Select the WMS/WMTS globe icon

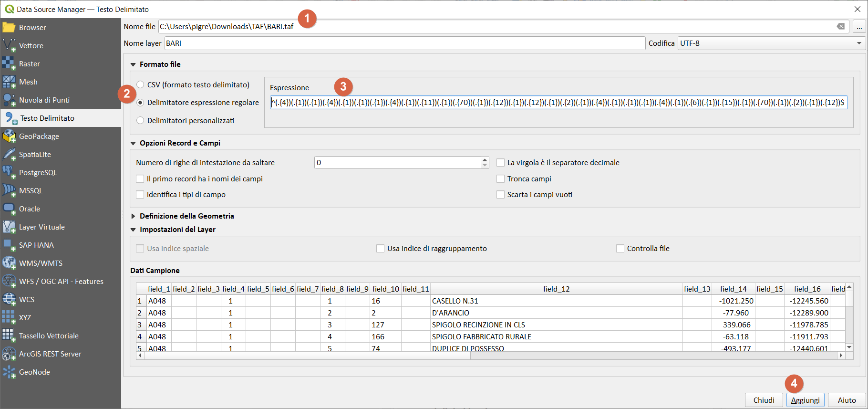9,263
